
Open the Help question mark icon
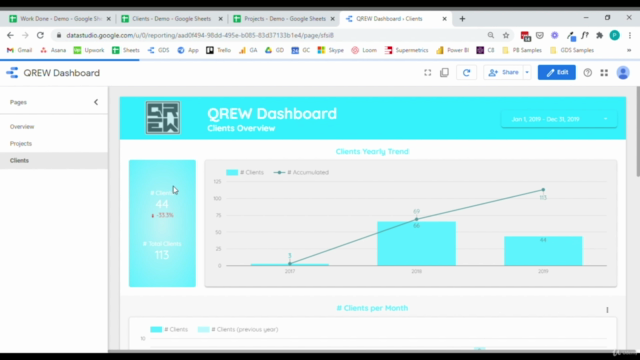(x=587, y=73)
